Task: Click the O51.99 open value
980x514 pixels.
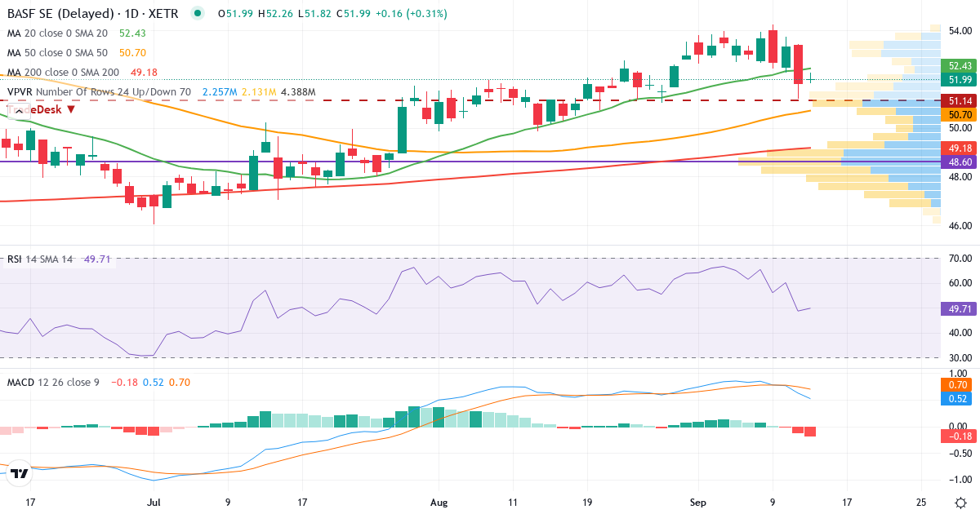Action: click(234, 14)
